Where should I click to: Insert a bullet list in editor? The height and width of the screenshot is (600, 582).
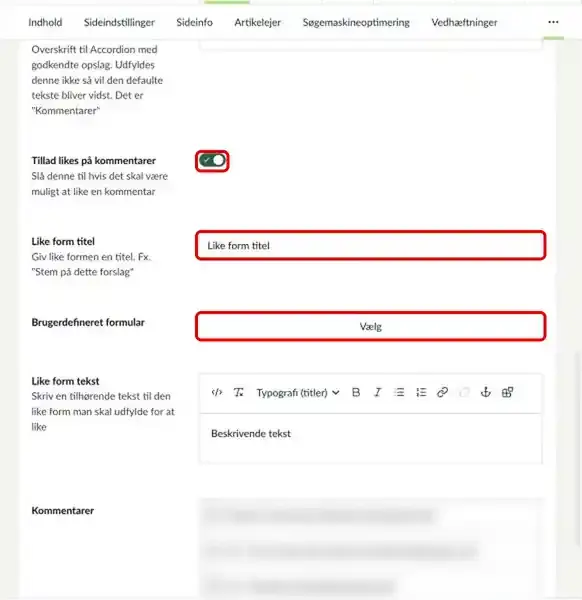coord(399,393)
